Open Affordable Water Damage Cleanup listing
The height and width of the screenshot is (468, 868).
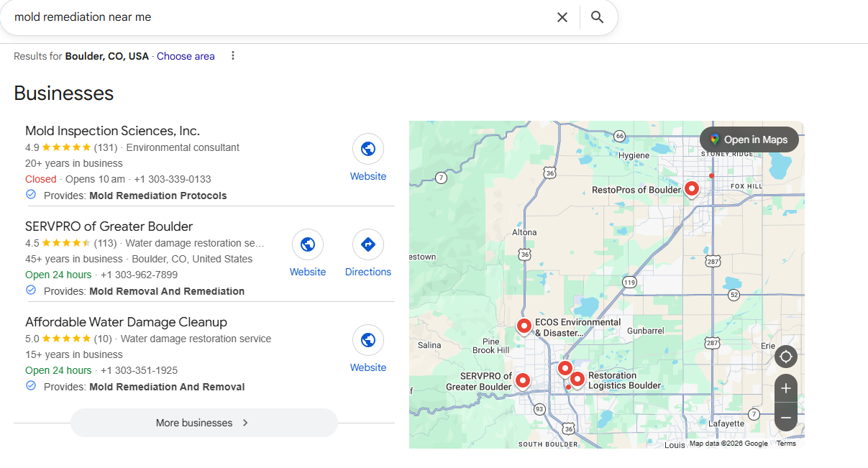click(x=126, y=322)
